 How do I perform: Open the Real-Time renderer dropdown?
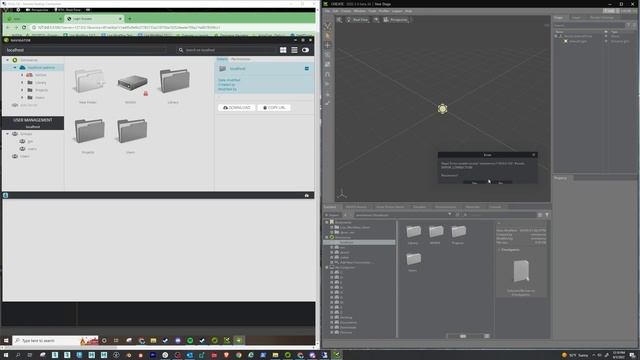tap(358, 20)
